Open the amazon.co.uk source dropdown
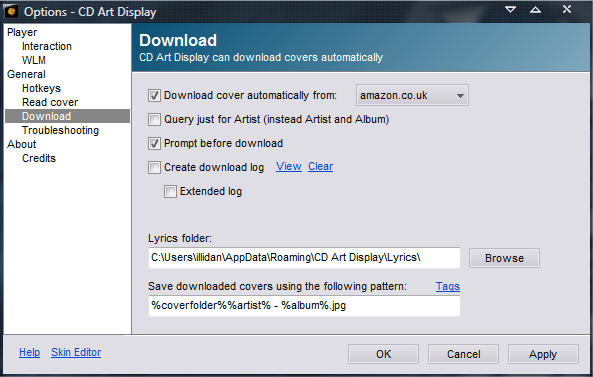The height and width of the screenshot is (377, 593). [x=412, y=95]
